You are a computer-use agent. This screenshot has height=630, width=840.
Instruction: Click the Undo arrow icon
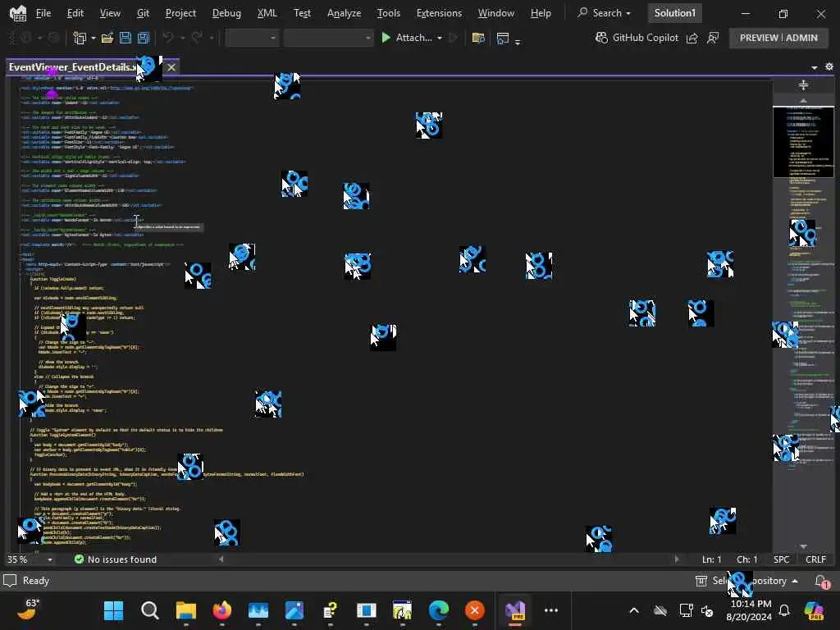[168, 38]
